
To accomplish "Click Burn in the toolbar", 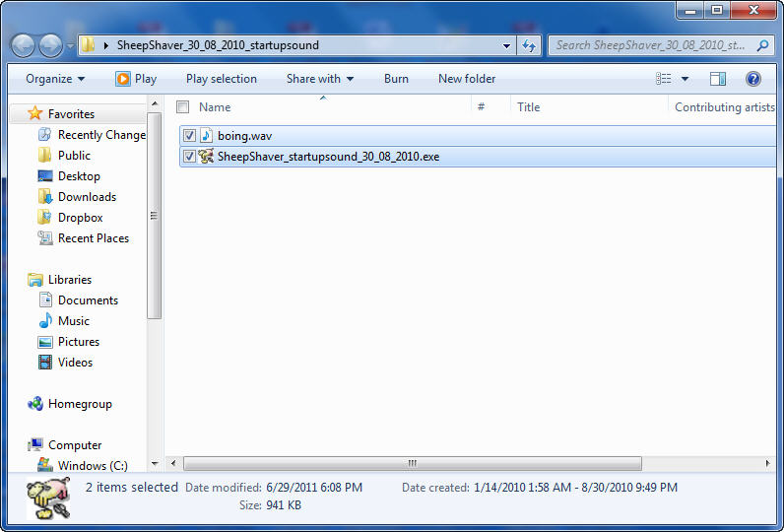I will pos(396,79).
